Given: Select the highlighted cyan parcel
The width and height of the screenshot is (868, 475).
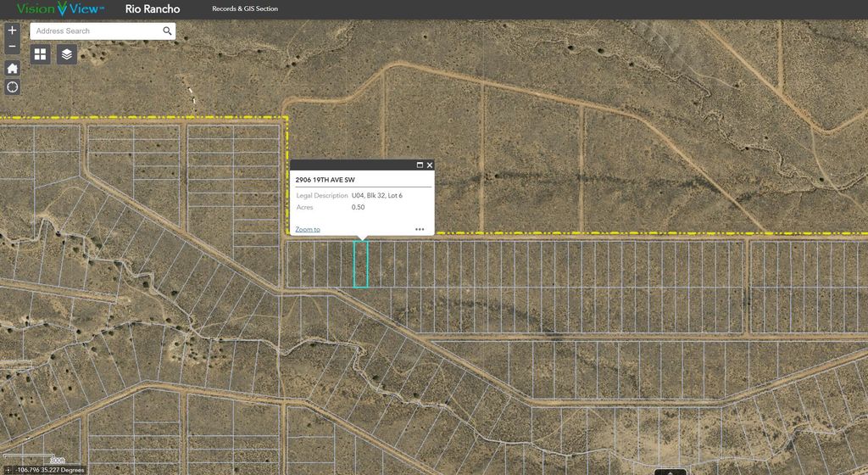Looking at the screenshot, I should (x=361, y=264).
